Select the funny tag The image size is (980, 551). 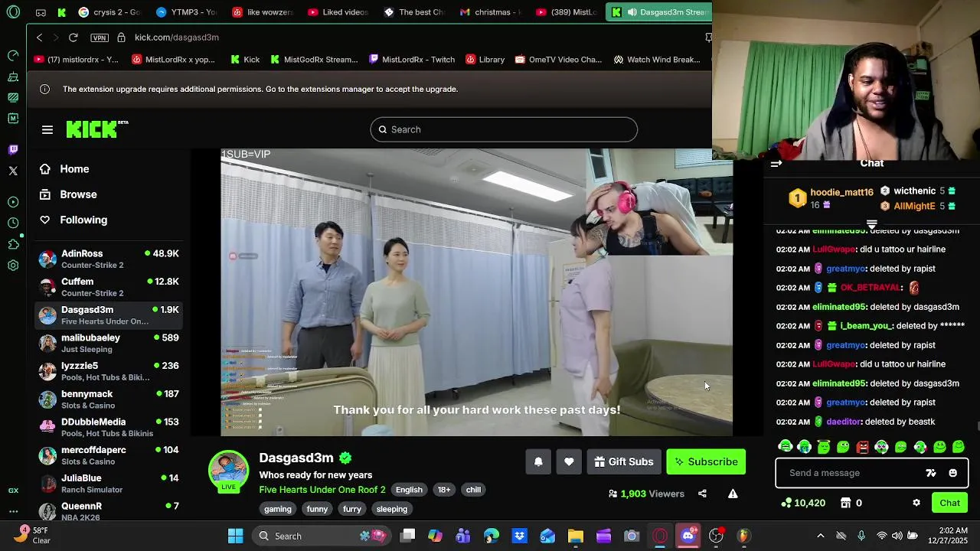(317, 509)
